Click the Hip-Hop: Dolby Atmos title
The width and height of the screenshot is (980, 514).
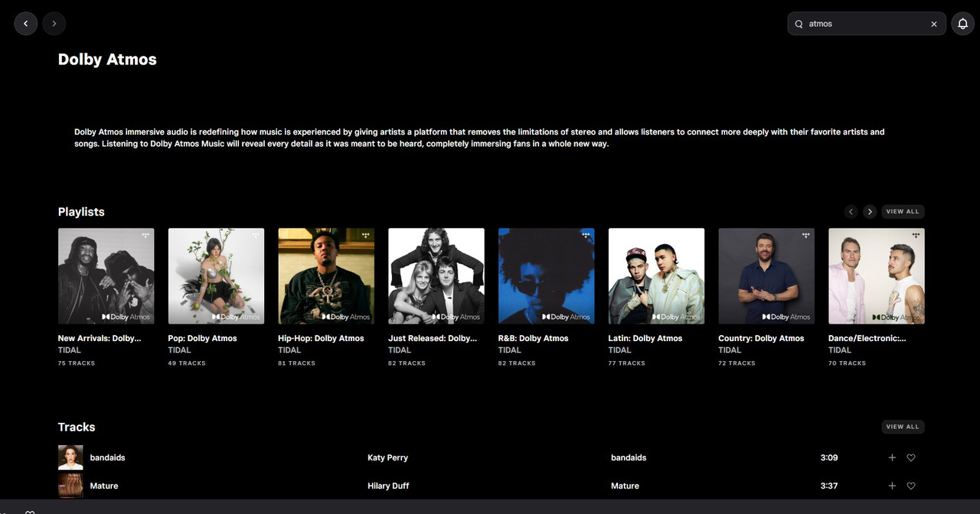[321, 338]
